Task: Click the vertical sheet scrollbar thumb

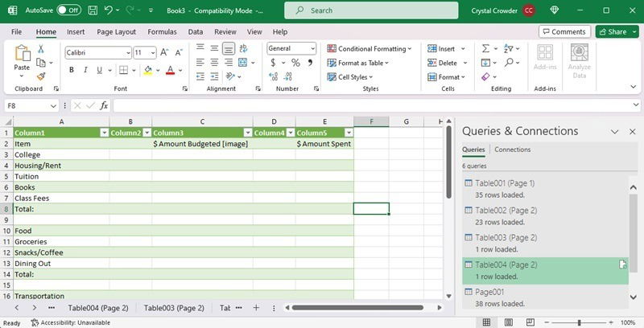Action: [x=448, y=162]
